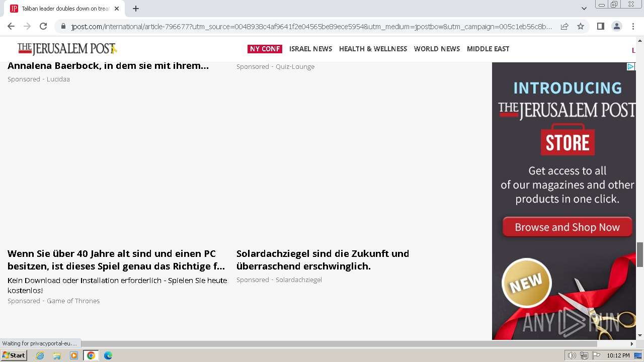Click the Sponsored - Game of Thrones label
The image size is (644, 362).
pyautogui.click(x=53, y=301)
